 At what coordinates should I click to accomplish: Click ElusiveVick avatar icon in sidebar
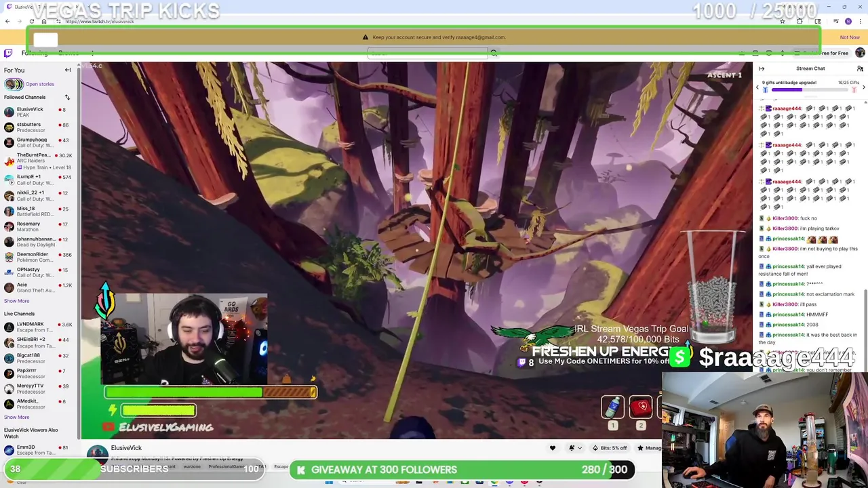coord(9,112)
